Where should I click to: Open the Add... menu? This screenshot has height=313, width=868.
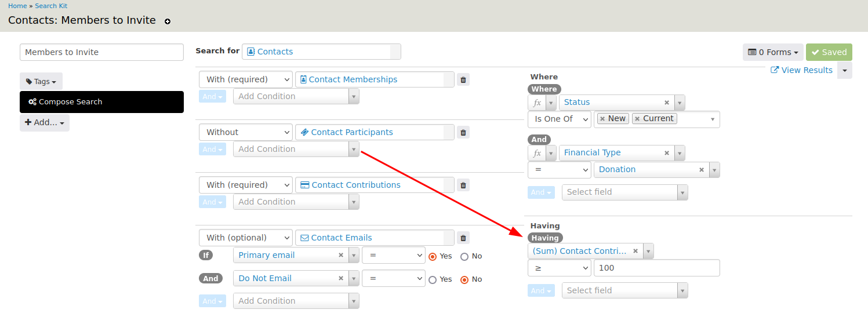[x=45, y=123]
